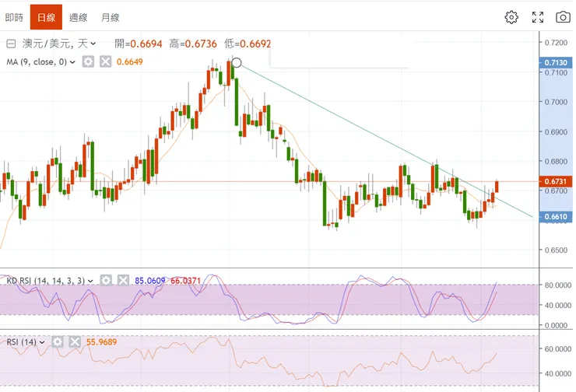Select the 日線 daily tab

point(46,16)
